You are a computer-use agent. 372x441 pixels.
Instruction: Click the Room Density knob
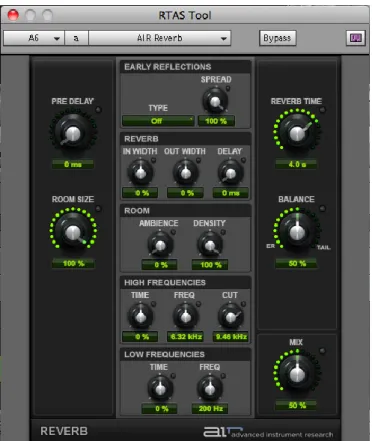pos(210,245)
